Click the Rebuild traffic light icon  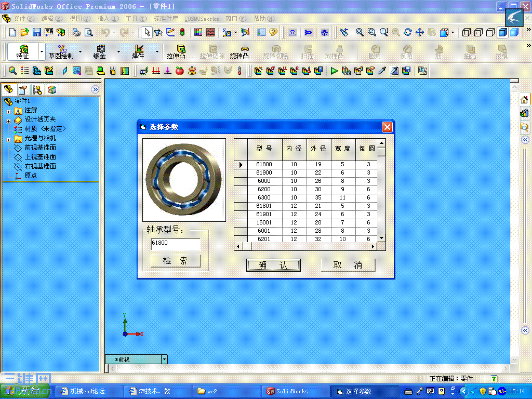click(182, 32)
